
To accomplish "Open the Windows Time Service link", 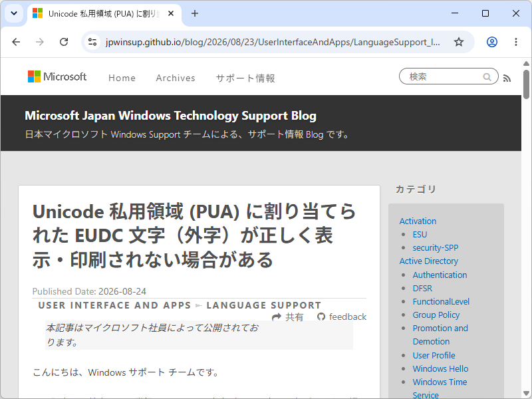I will click(x=440, y=388).
